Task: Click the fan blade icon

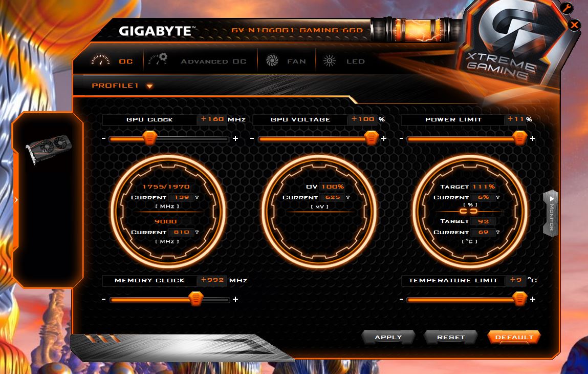Action: coord(272,60)
